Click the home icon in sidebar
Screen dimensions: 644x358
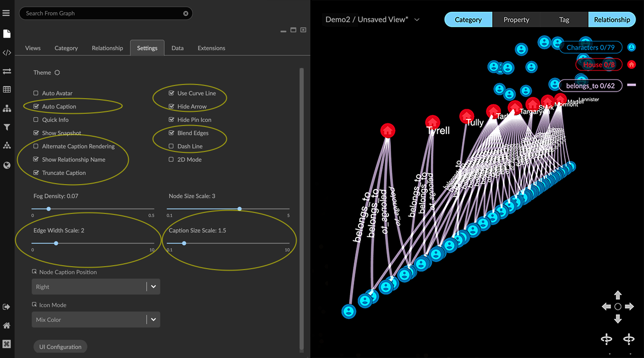pos(7,326)
